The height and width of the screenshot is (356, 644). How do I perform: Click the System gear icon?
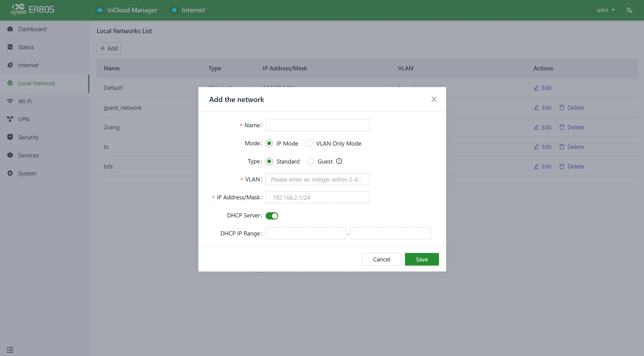click(10, 173)
